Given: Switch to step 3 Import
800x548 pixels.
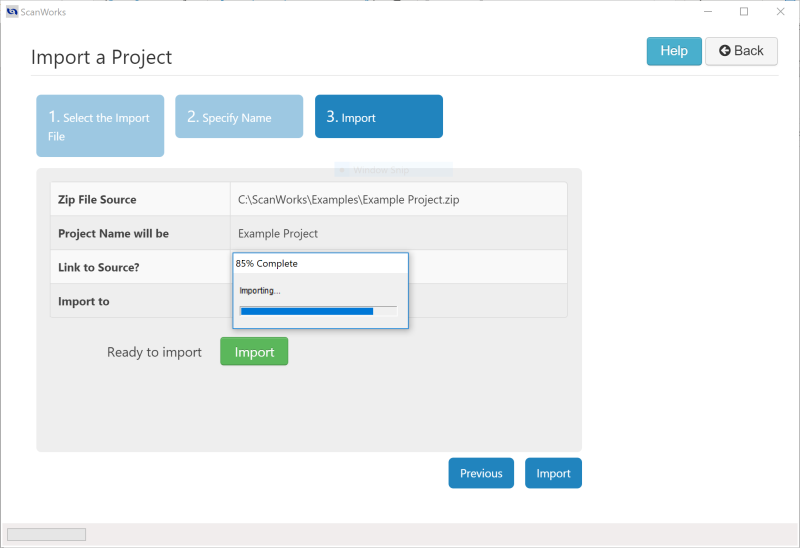Looking at the screenshot, I should (379, 116).
